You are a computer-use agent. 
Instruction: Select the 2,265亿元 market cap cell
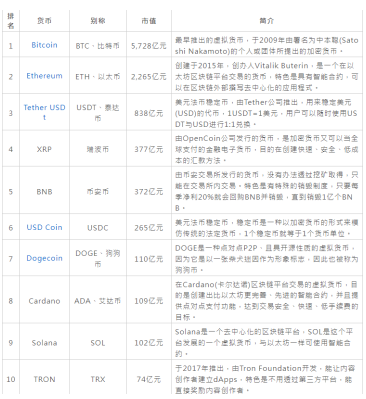[x=149, y=77]
